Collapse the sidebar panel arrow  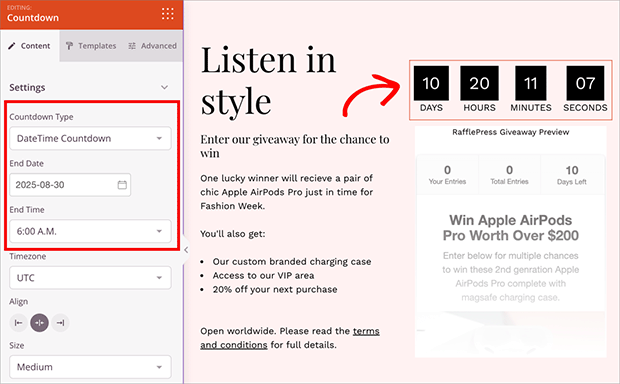(186, 250)
